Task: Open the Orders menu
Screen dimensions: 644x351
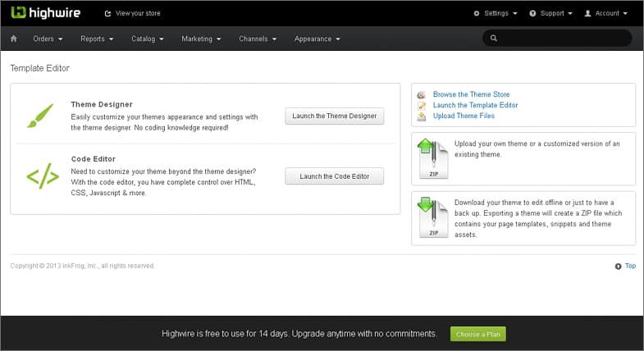Action: 48,39
